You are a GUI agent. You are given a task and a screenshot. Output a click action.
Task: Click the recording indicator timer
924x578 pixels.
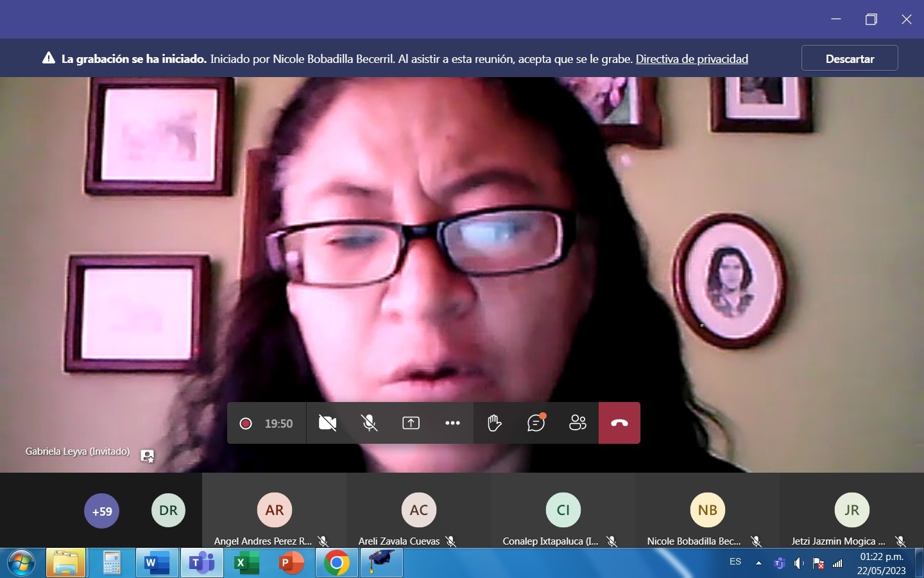(266, 423)
